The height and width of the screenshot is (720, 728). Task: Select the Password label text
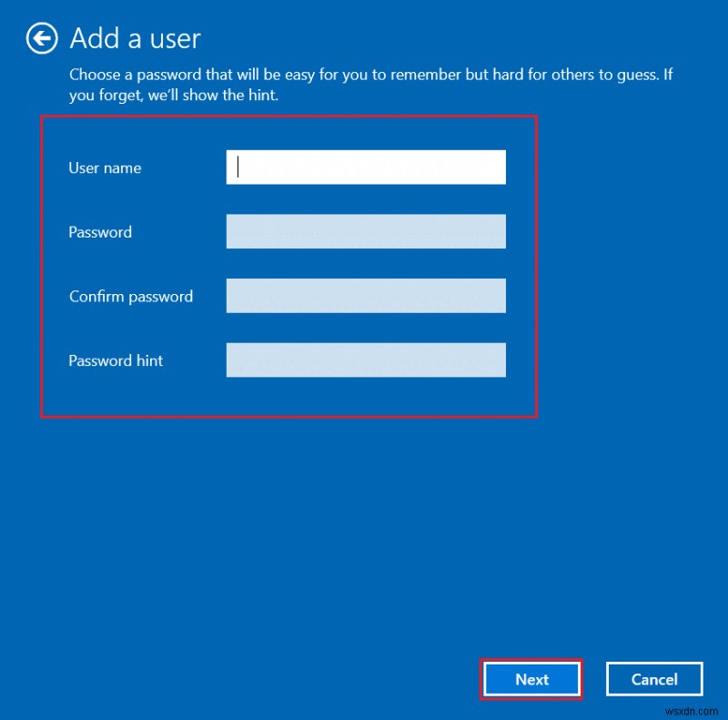click(x=100, y=232)
